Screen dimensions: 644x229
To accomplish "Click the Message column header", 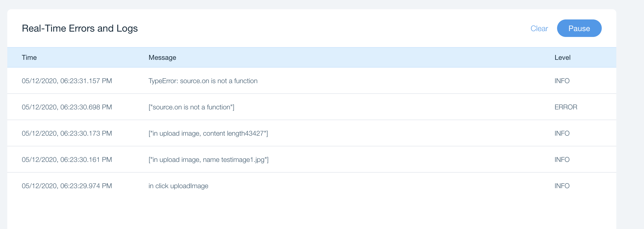I will (162, 58).
